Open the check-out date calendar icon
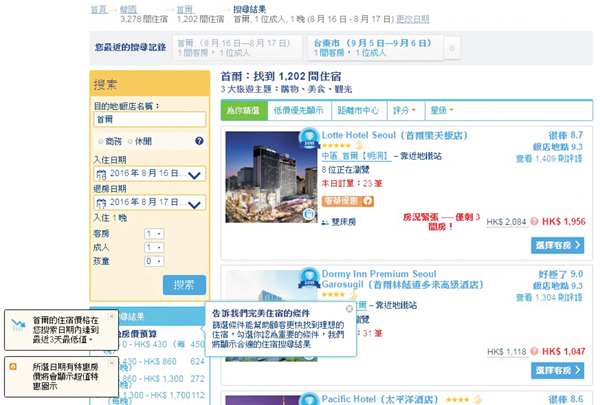 tap(99, 203)
